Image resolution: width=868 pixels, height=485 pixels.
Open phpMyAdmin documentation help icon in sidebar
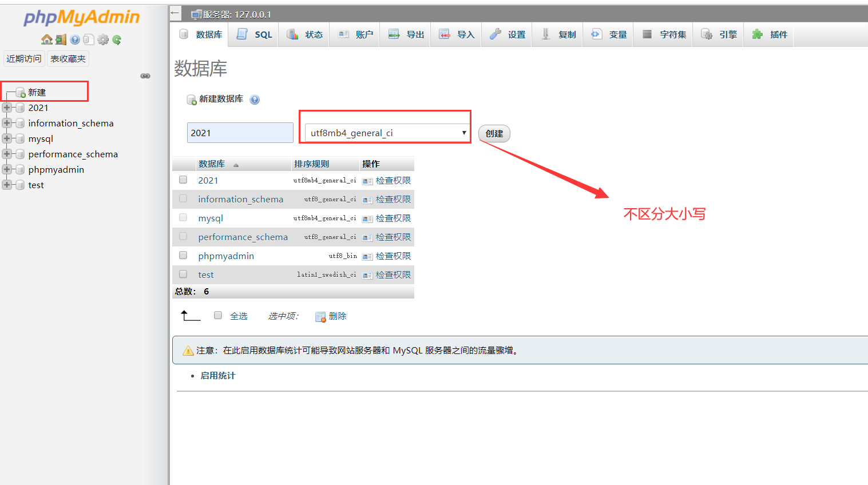75,39
